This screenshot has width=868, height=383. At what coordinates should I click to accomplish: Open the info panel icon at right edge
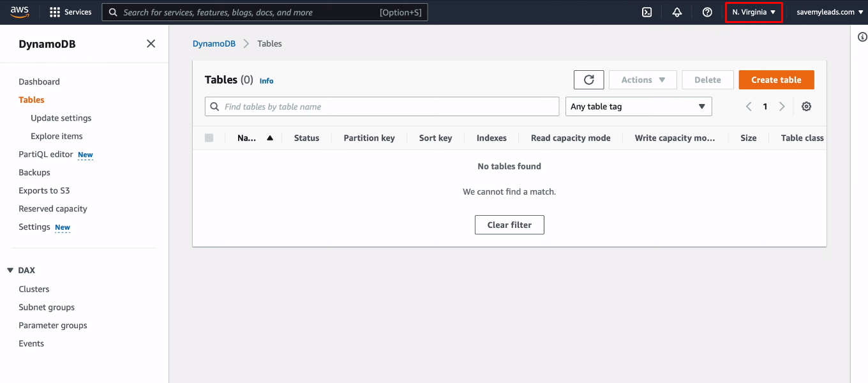coord(862,37)
